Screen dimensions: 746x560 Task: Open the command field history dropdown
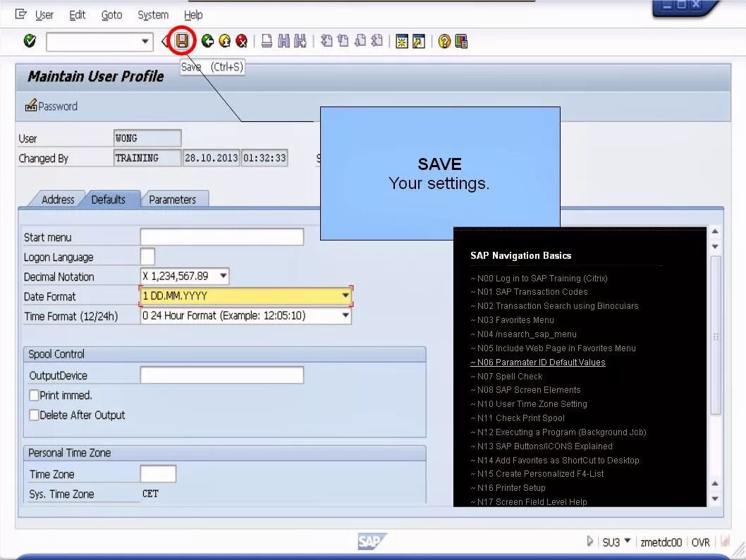click(x=145, y=42)
